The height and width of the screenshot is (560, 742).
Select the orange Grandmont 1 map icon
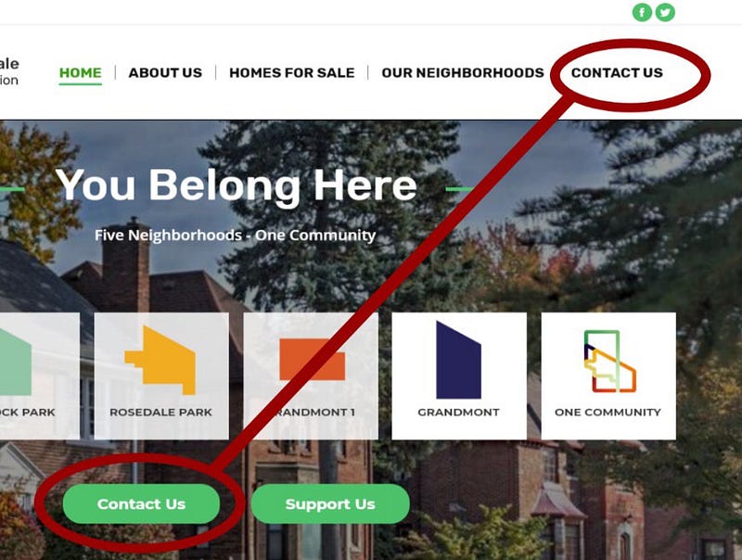click(313, 360)
